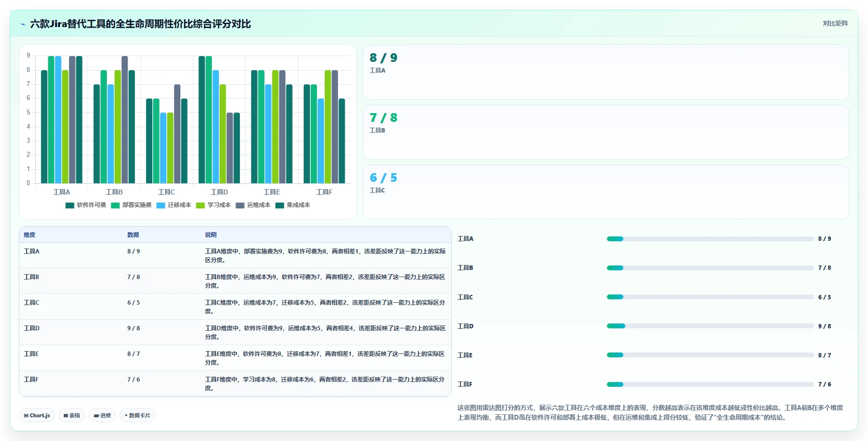This screenshot has width=868, height=441.
Task: Click the 工具C axis label on chart
Action: [x=166, y=192]
